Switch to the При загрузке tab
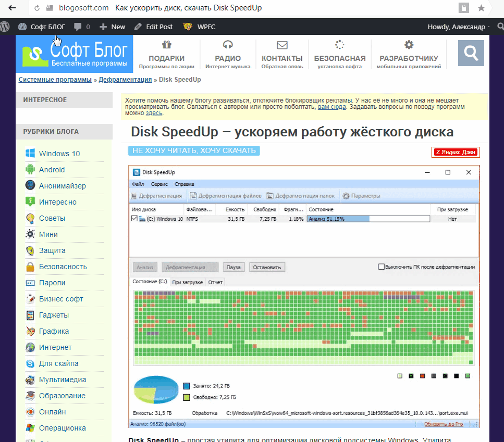Image resolution: width=504 pixels, height=442 pixels. tap(188, 282)
